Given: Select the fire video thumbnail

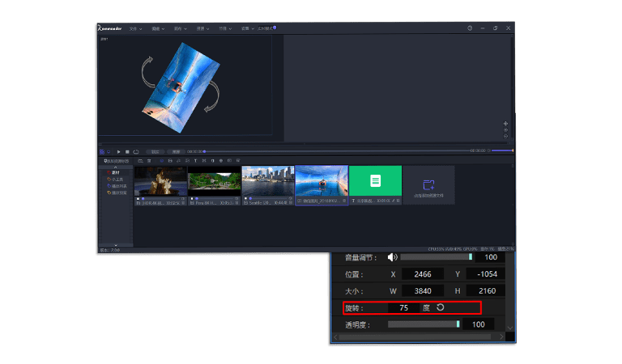Looking at the screenshot, I should (x=160, y=181).
